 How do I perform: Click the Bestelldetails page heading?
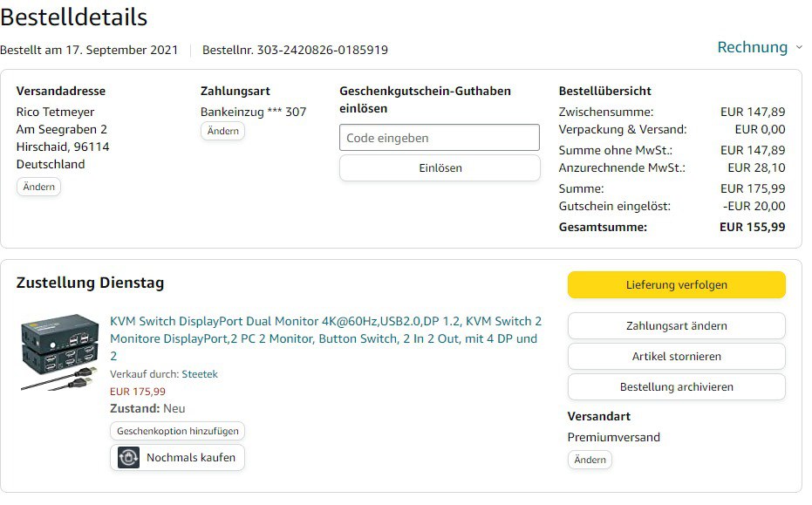click(x=74, y=17)
